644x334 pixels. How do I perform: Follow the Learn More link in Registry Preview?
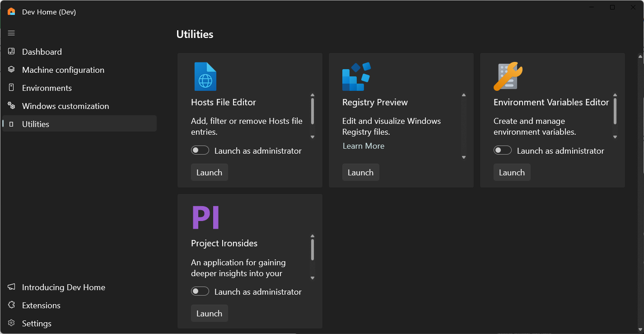click(x=364, y=146)
